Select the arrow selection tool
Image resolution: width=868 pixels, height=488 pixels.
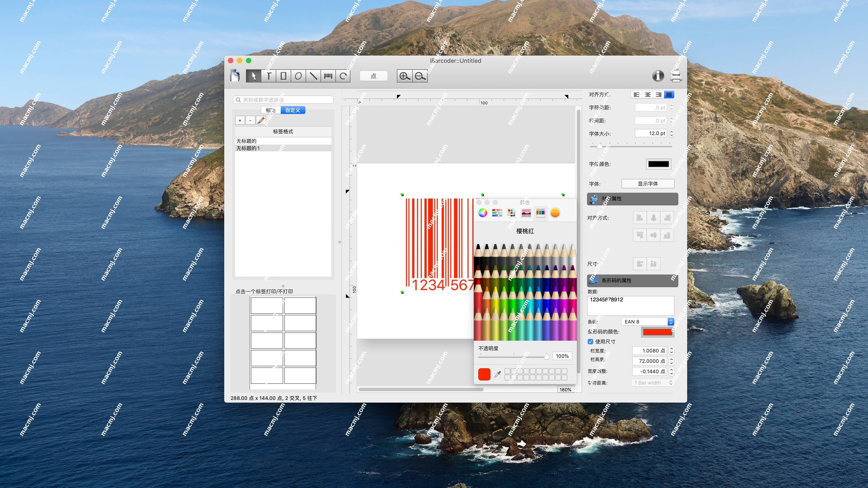pyautogui.click(x=253, y=76)
